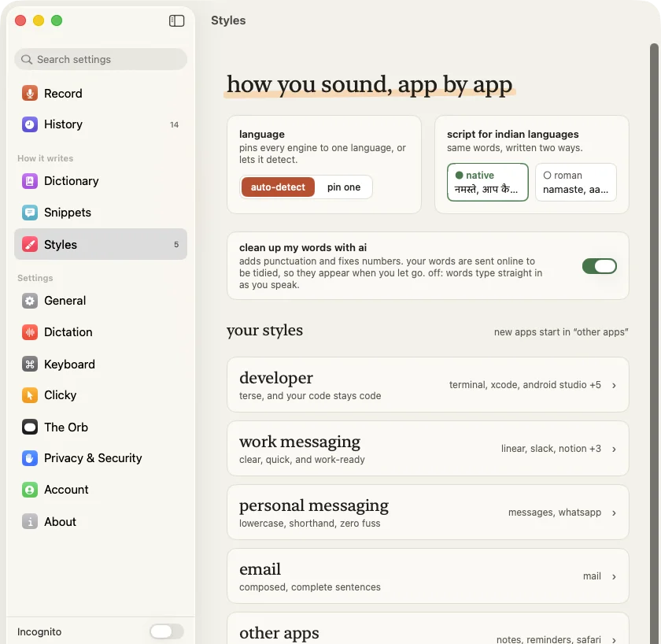Open the developer style title
The width and height of the screenshot is (661, 644).
[x=276, y=378]
